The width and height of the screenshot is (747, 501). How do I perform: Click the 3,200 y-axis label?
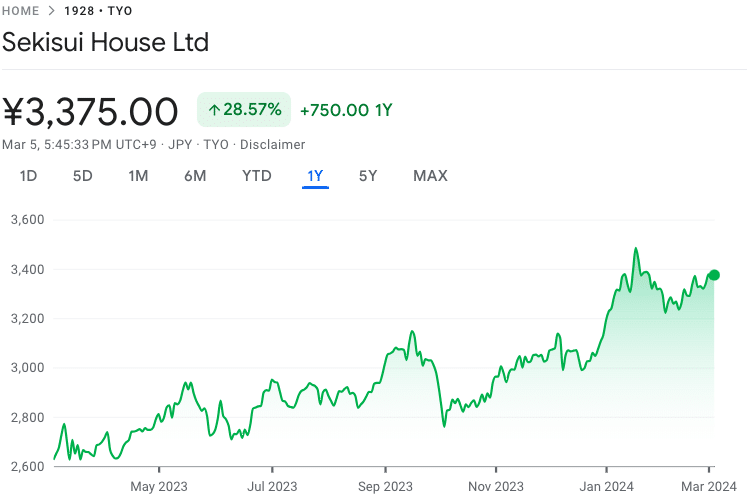(27, 318)
